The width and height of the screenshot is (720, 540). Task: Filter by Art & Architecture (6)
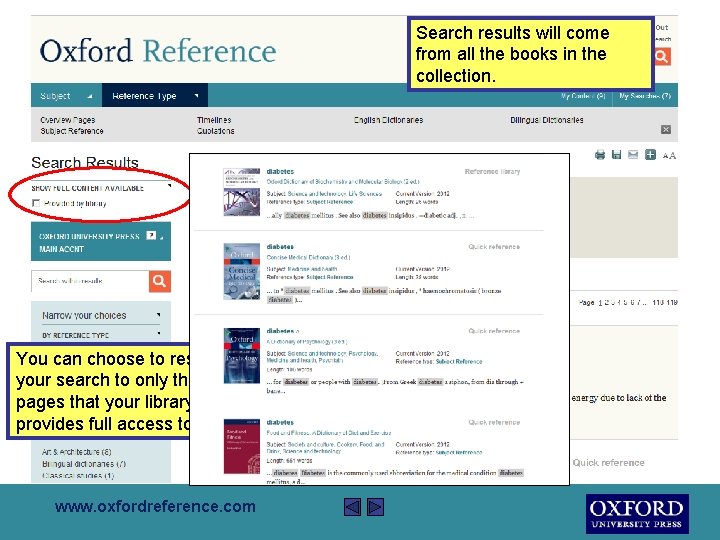click(x=76, y=452)
